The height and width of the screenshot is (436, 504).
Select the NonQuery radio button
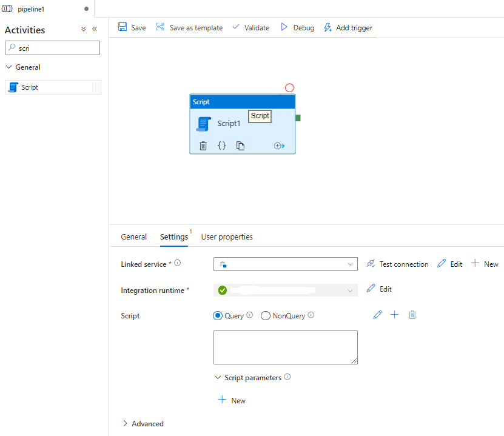(x=265, y=315)
